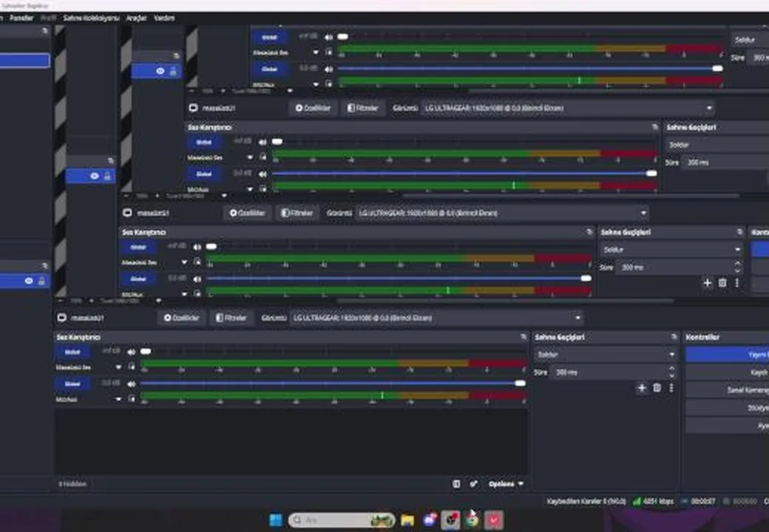The height and width of the screenshot is (532, 769).
Task: Open the Görüntü LG ULTRAGEAR display dropdown
Action: point(436,318)
